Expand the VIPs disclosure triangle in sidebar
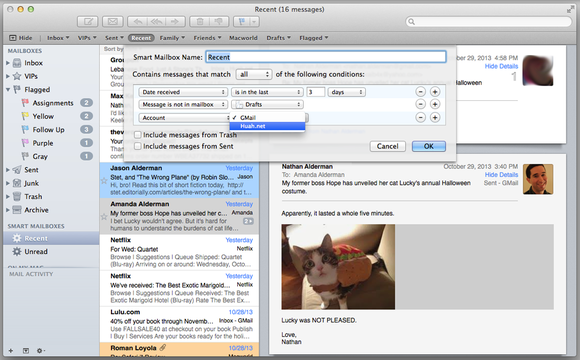The height and width of the screenshot is (360, 580). pyautogui.click(x=8, y=76)
